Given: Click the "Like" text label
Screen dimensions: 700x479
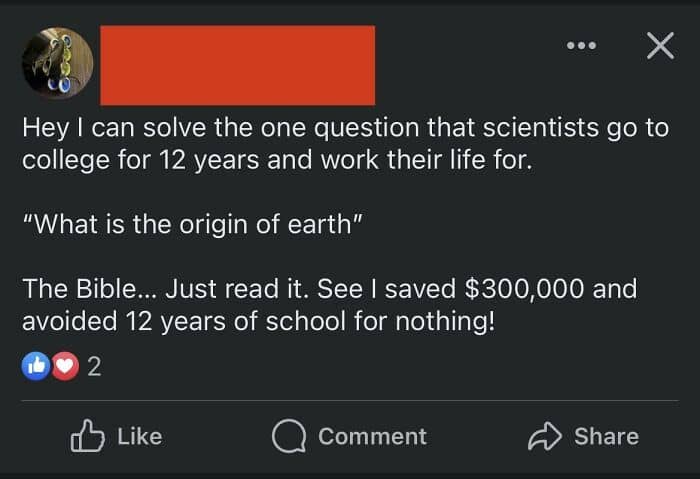Looking at the screenshot, I should pyautogui.click(x=139, y=436).
